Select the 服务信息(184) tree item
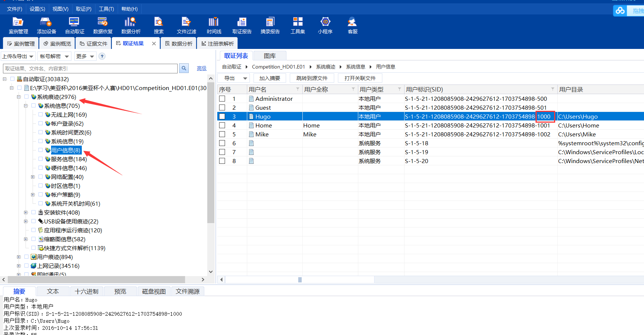 point(69,159)
